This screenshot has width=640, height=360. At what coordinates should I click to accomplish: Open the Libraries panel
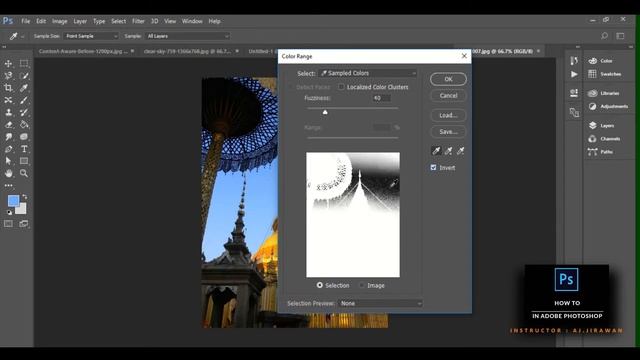tap(604, 93)
